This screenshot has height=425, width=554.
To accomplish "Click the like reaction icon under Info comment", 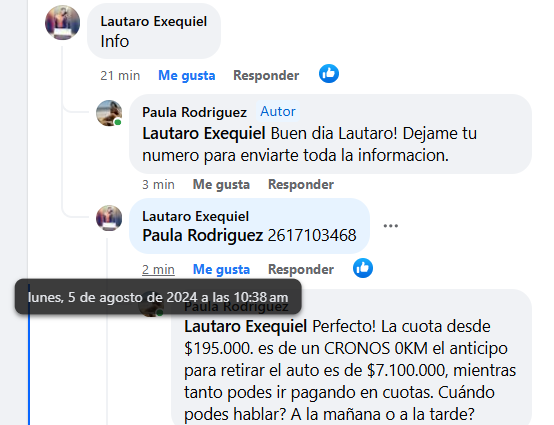I will [x=329, y=74].
